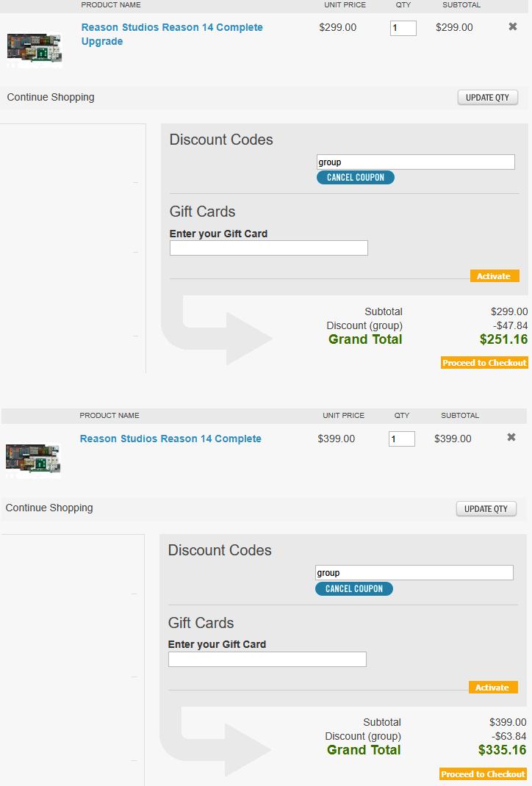Proceed to Checkout for $335.16 total
This screenshot has height=786, width=532.
483,774
